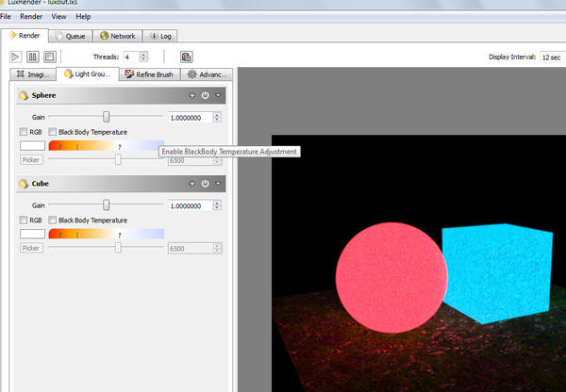
Task: Click the Sphere Gain value field
Action: [191, 118]
